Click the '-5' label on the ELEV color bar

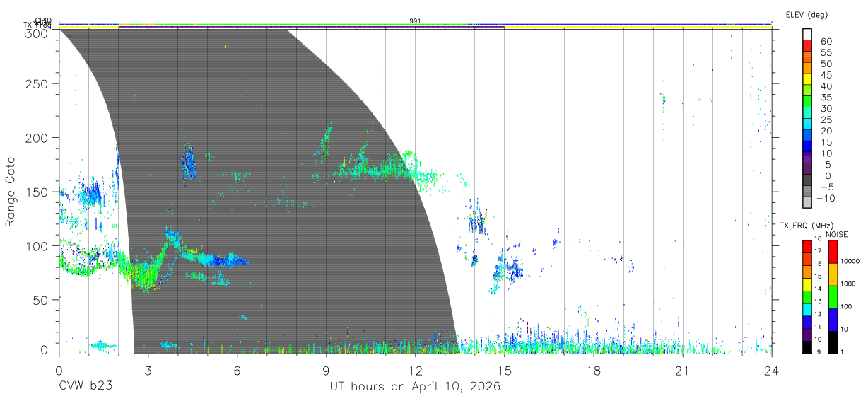point(826,187)
